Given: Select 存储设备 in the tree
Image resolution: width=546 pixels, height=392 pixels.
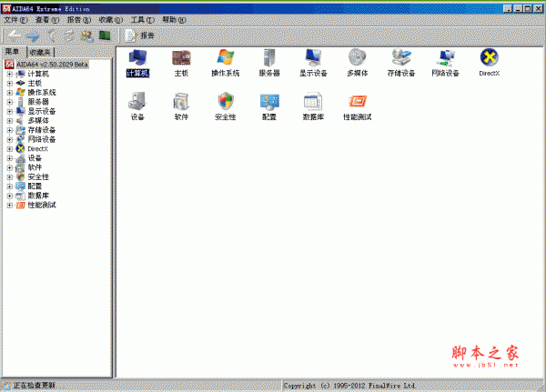Looking at the screenshot, I should 42,130.
